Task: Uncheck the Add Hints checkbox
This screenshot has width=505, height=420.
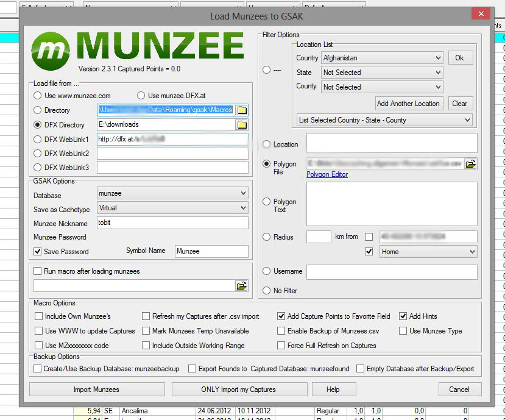Action: point(403,316)
